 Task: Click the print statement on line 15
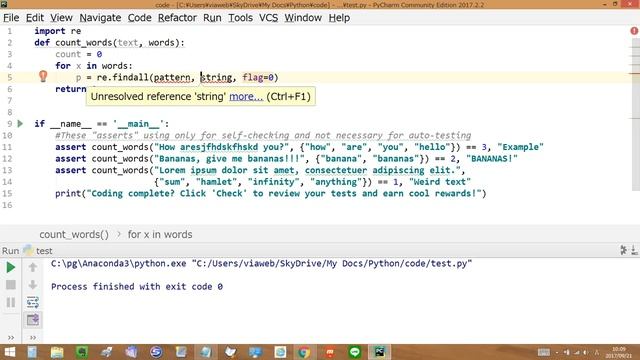point(271,193)
